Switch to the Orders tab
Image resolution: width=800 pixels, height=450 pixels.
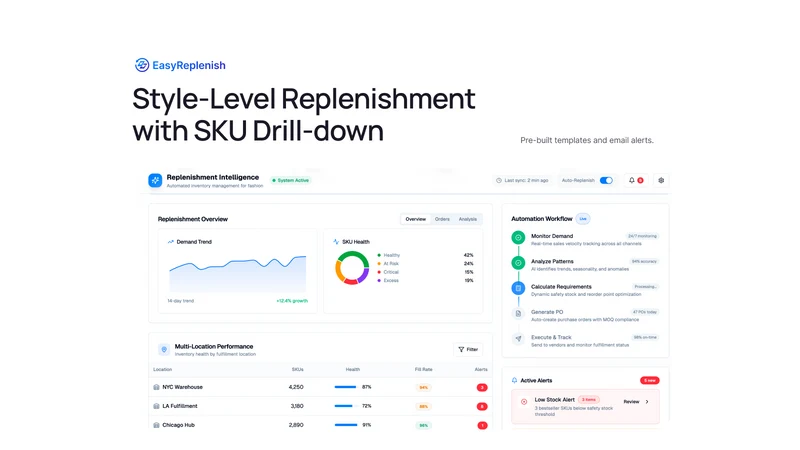[x=442, y=219]
